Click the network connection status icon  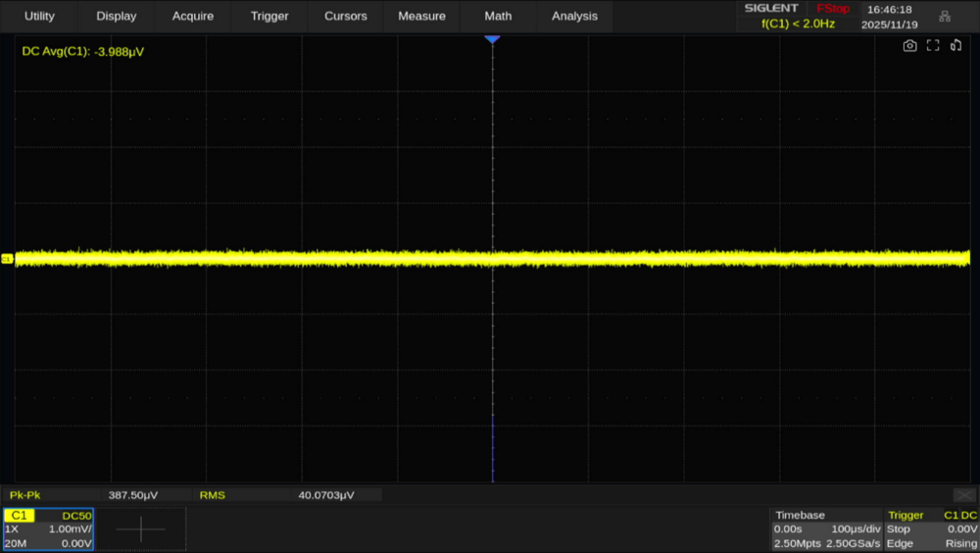945,16
